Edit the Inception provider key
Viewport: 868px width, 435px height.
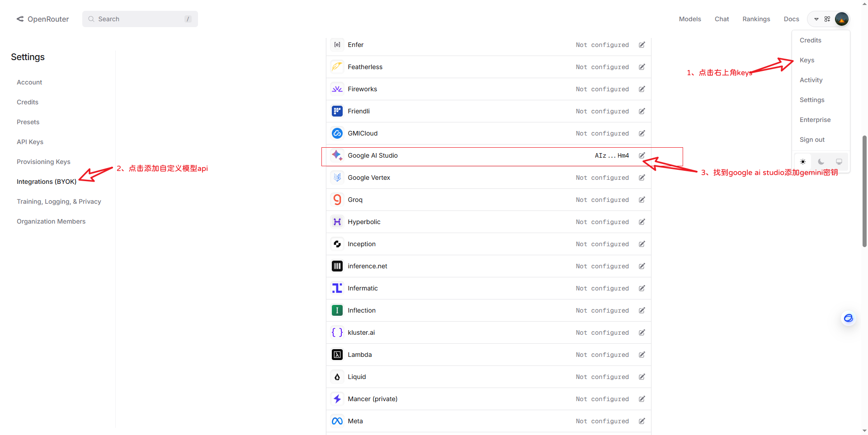(642, 244)
